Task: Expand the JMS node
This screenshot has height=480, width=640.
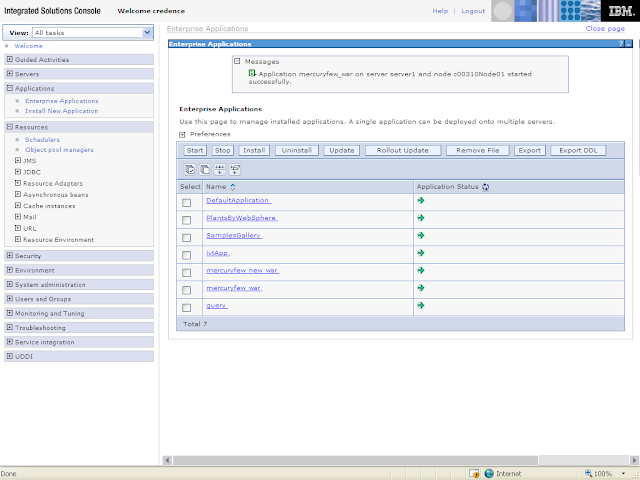Action: (18, 160)
